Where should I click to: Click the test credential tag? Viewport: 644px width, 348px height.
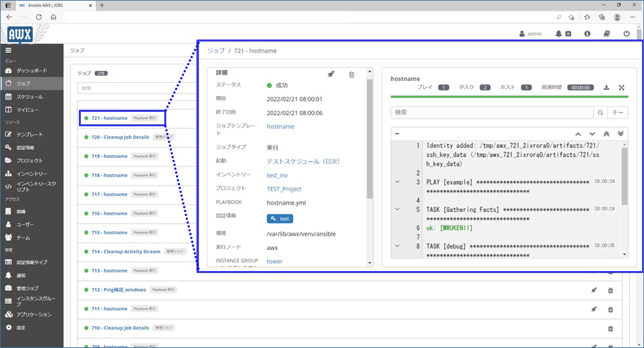[280, 219]
